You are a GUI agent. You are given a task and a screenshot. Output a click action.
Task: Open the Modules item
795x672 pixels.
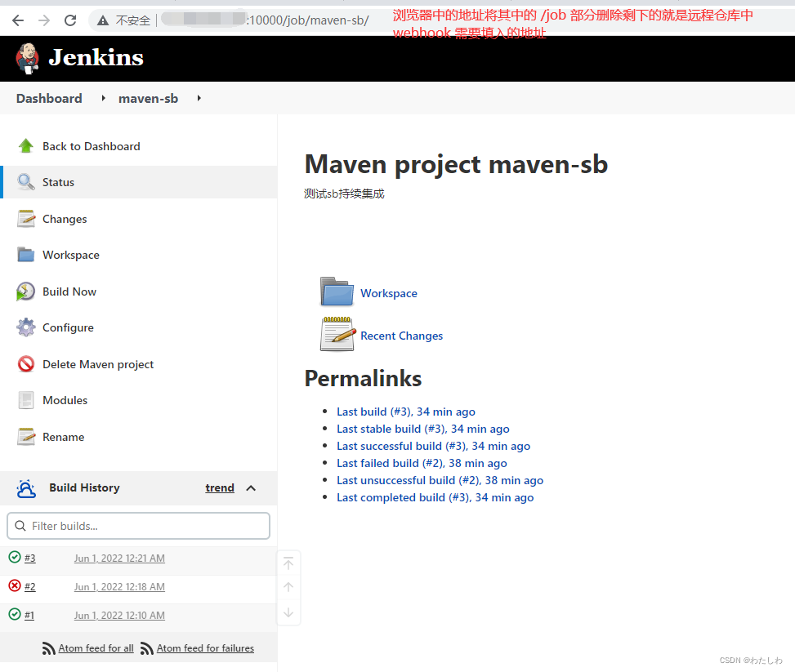(x=65, y=400)
